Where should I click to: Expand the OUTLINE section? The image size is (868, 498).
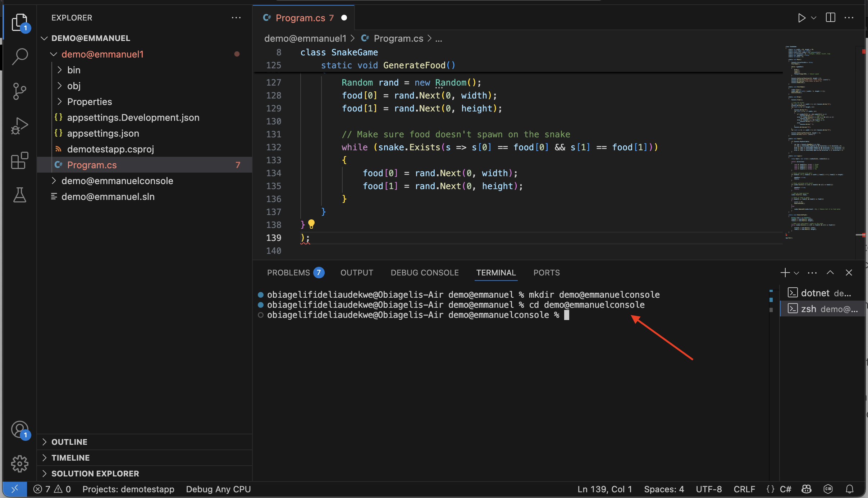[145, 442]
